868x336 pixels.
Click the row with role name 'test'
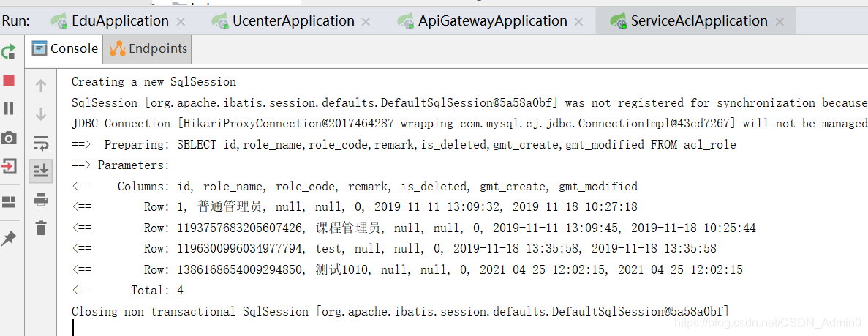[393, 248]
